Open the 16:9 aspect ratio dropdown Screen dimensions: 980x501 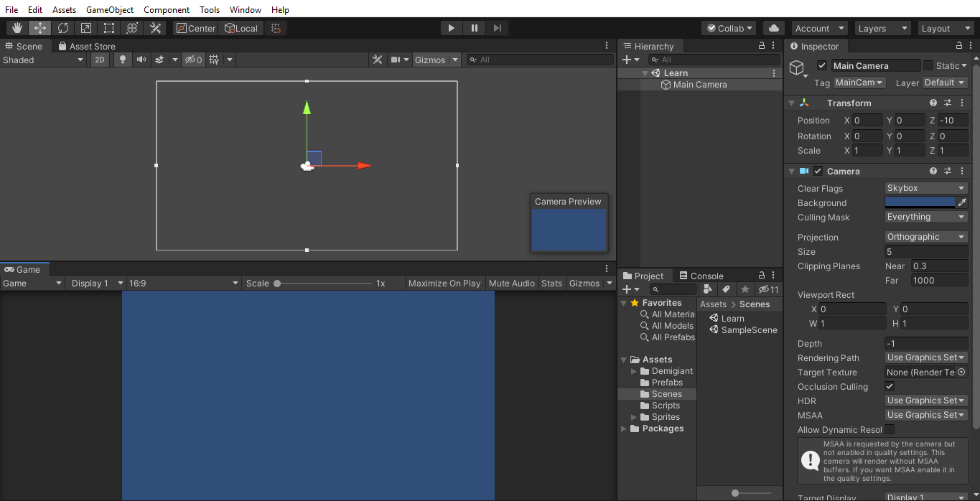click(x=184, y=283)
